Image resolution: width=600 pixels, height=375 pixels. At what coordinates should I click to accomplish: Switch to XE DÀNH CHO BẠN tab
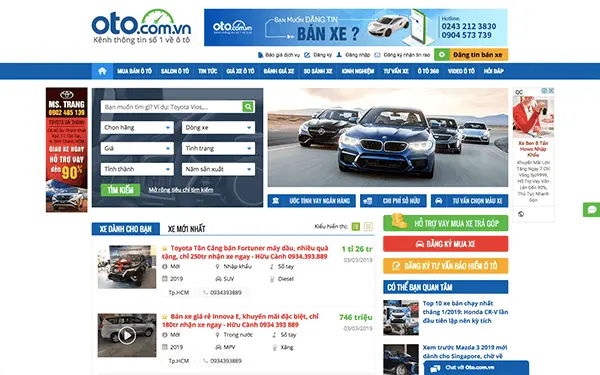pyautogui.click(x=126, y=229)
